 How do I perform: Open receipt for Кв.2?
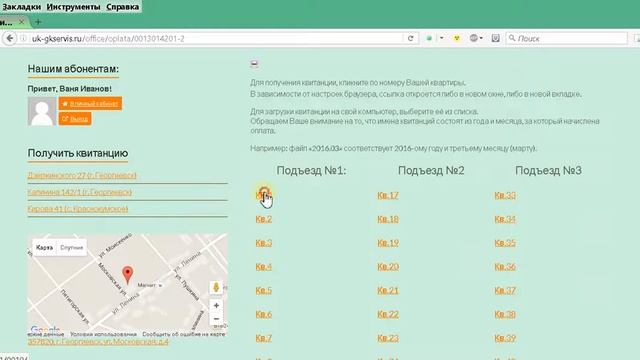click(264, 219)
